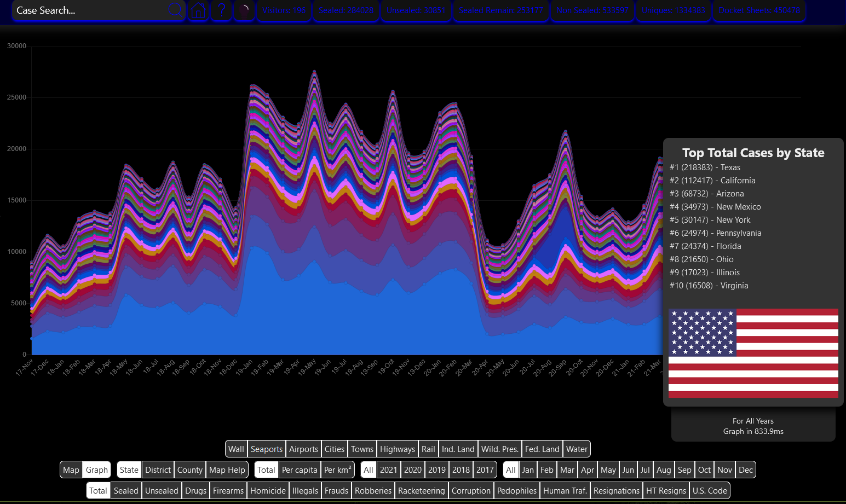Show Drugs cases
The image size is (846, 504).
pos(196,490)
